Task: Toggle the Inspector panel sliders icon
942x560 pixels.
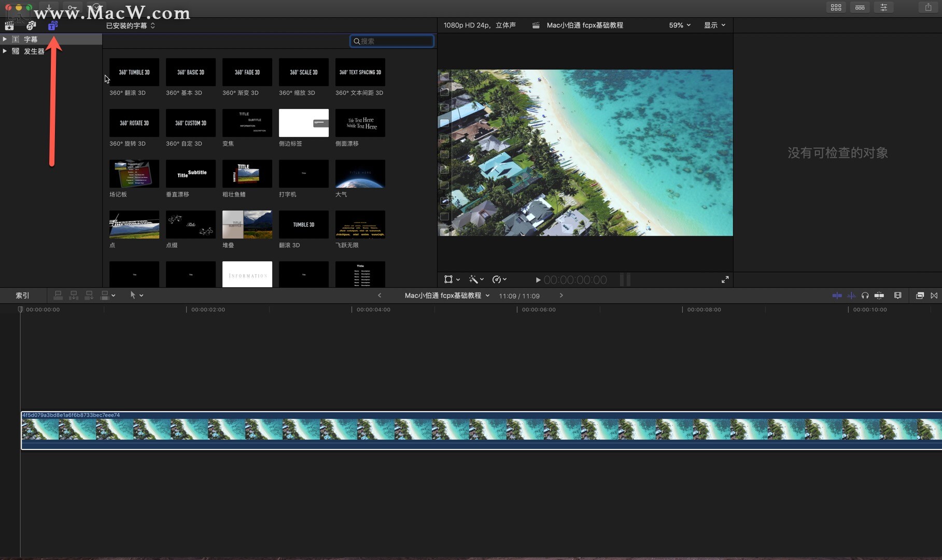Action: tap(883, 7)
